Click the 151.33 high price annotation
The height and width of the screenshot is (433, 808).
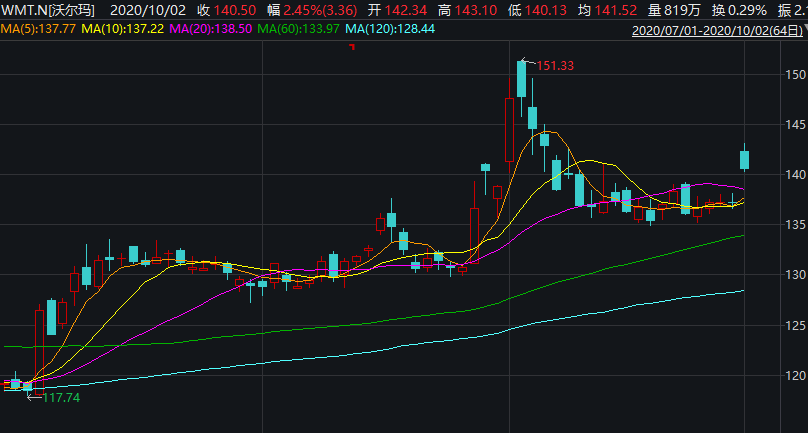coord(555,66)
